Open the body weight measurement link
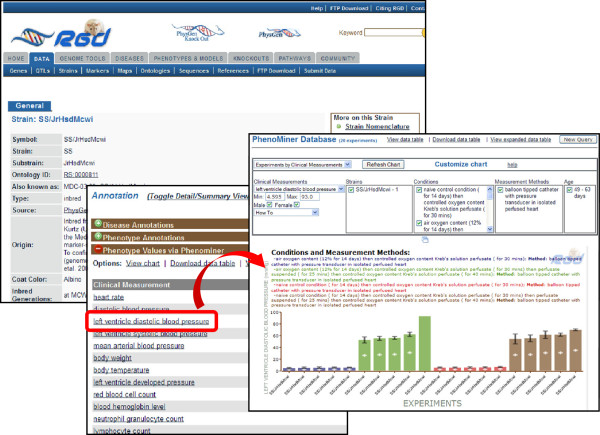This screenshot has width=600, height=435. [112, 358]
